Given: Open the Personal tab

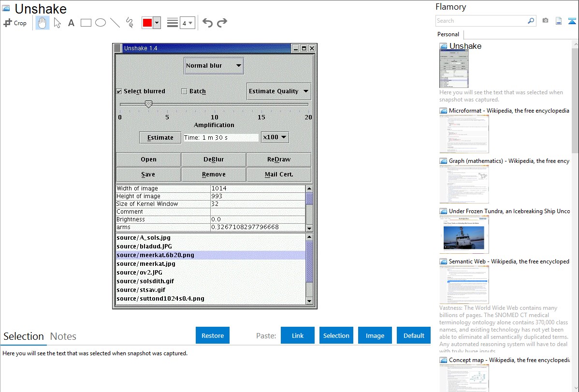Looking at the screenshot, I should point(448,34).
